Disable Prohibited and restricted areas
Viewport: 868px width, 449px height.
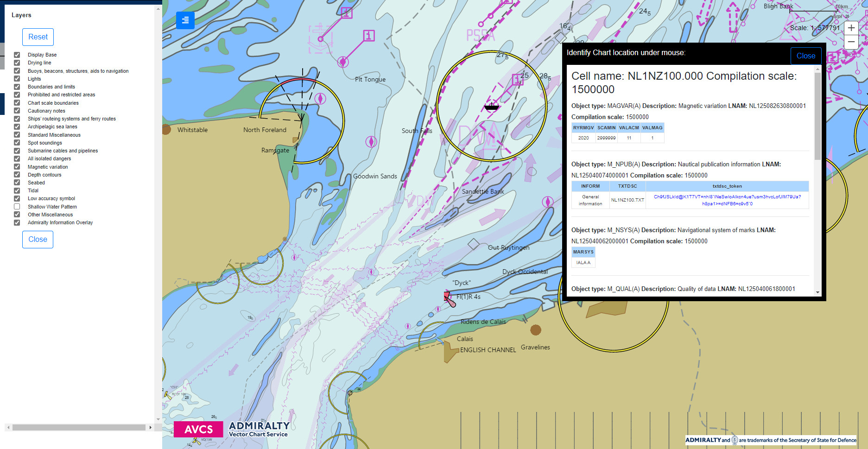[17, 95]
